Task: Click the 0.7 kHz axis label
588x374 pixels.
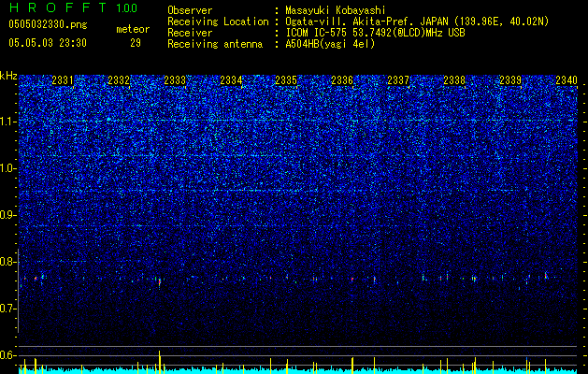Action: point(7,309)
